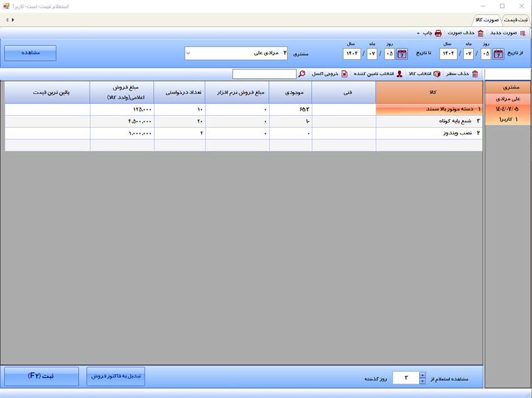Viewport: 532px width, 398px height.
Task: Increase the past days spinner value
Action: point(422,375)
